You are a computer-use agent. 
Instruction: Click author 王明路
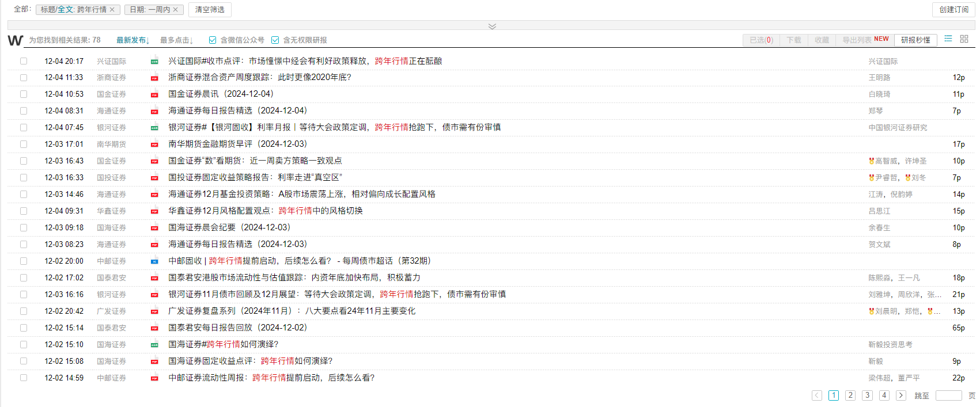click(x=879, y=77)
